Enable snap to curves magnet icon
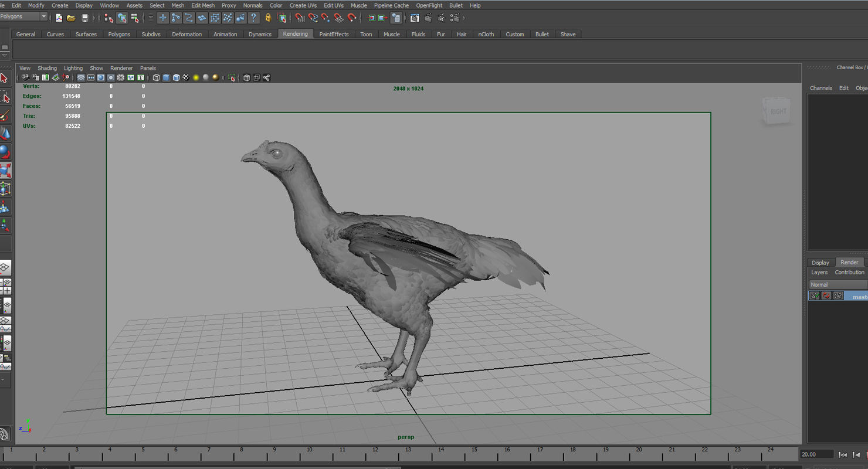Image resolution: width=868 pixels, height=469 pixels. pyautogui.click(x=313, y=18)
